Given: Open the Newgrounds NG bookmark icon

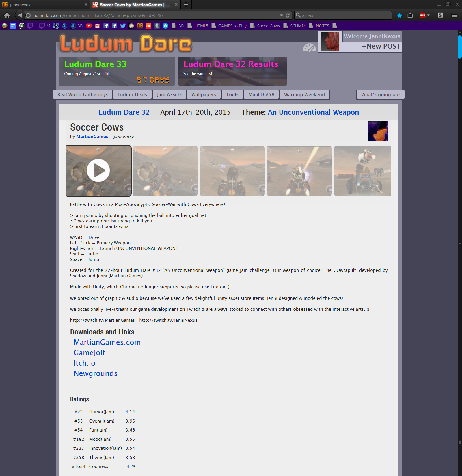Looking at the screenshot, I should point(140,26).
